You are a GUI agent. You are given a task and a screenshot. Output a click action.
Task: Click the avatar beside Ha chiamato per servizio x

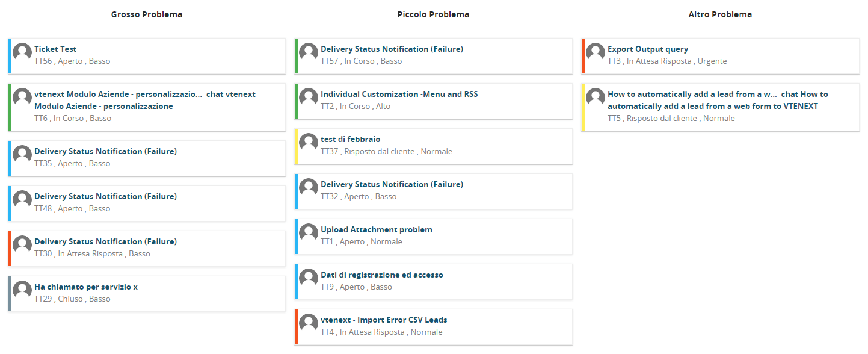pyautogui.click(x=22, y=290)
